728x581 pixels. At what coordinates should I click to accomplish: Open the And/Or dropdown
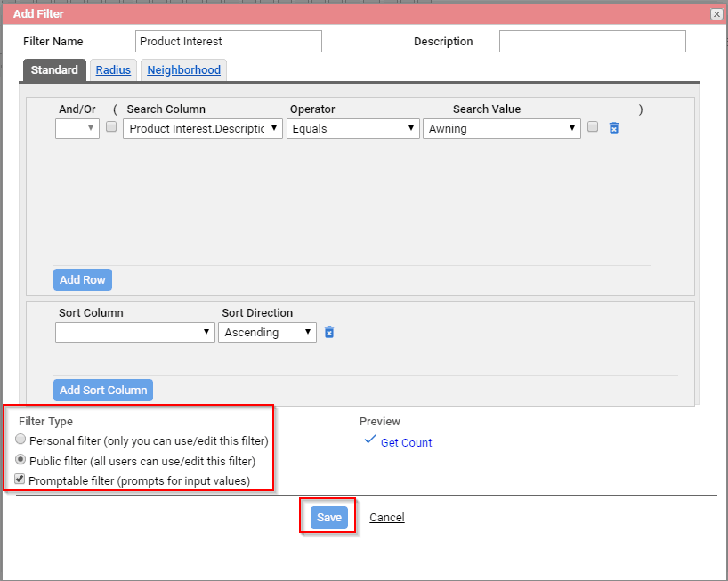pyautogui.click(x=77, y=128)
